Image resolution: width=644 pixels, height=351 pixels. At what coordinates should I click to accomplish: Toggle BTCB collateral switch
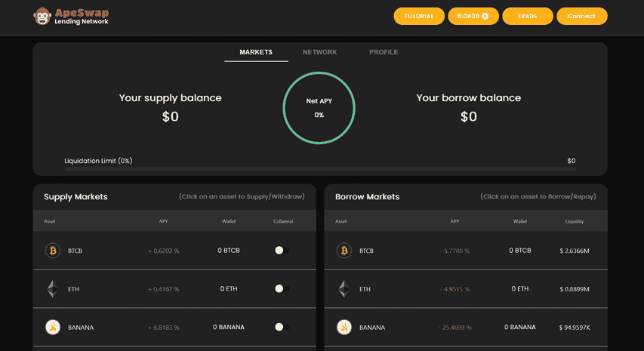click(x=282, y=251)
